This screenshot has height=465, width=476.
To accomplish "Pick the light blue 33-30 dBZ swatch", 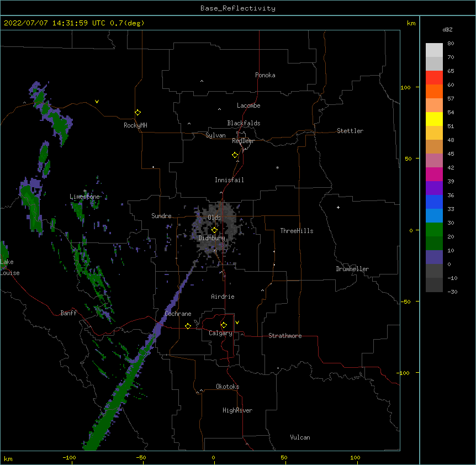I will point(434,215).
